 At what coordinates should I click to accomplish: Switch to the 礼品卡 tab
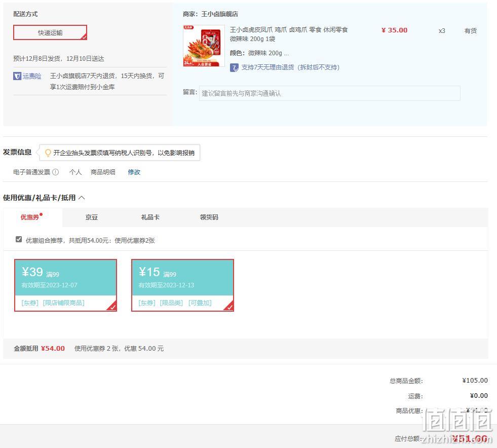click(150, 217)
